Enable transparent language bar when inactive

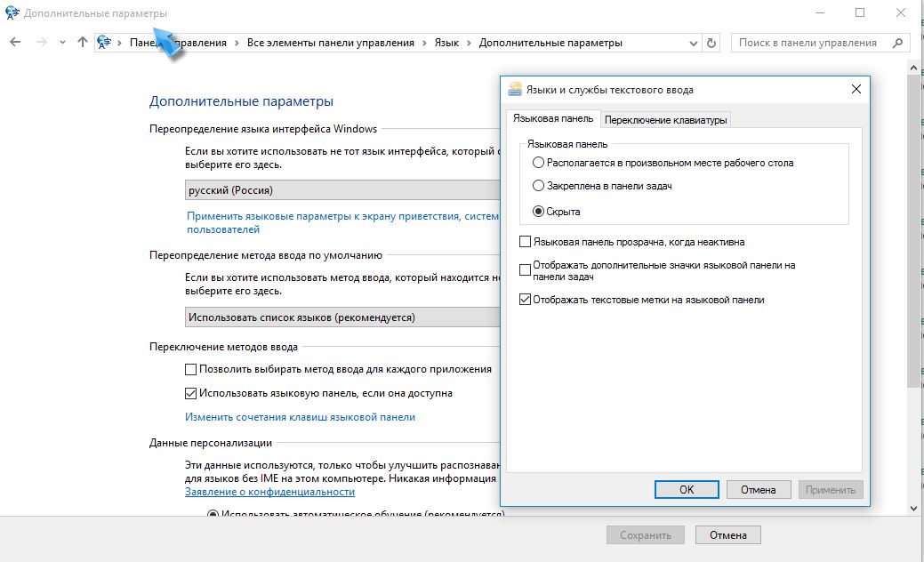(632, 242)
